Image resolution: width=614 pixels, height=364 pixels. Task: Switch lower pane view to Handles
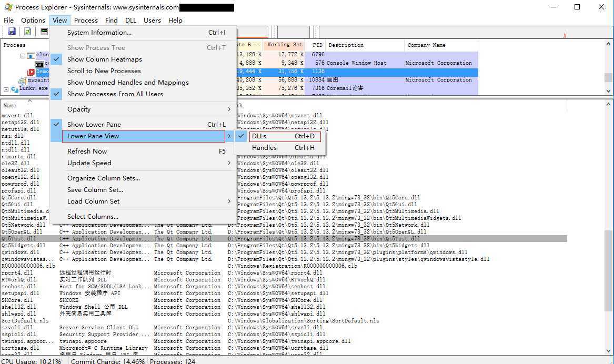(280, 148)
